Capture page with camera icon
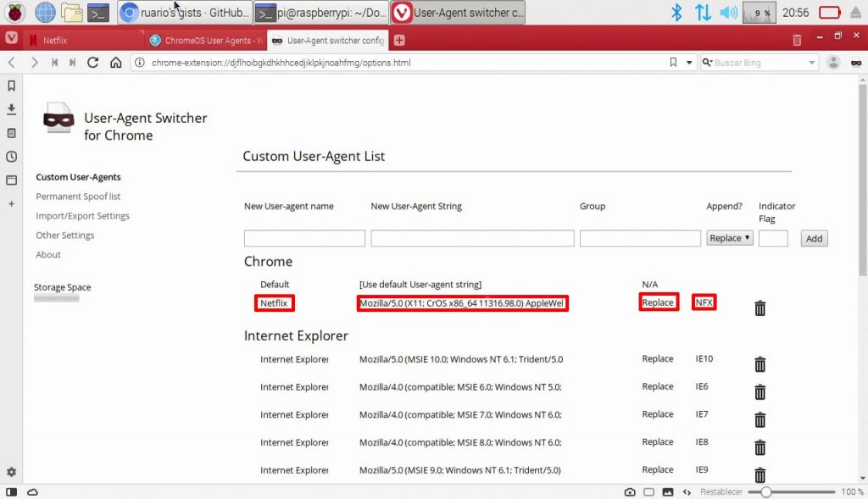Viewport: 868px width, 499px height. tap(630, 492)
